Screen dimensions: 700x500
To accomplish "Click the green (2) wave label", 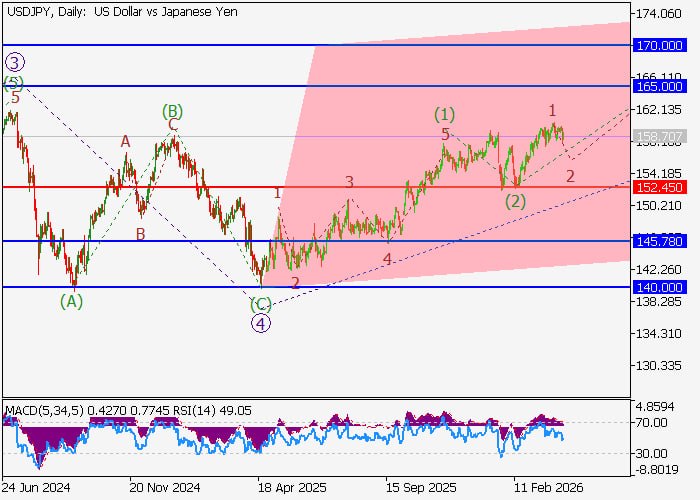I will tap(515, 201).
